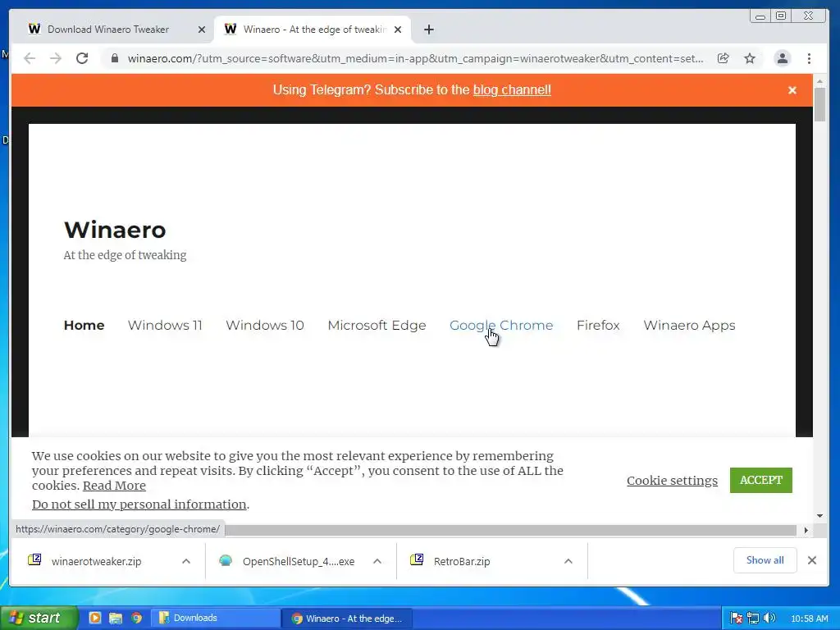The height and width of the screenshot is (630, 840).
Task: Open the Winaero Apps menu item
Action: coord(689,325)
